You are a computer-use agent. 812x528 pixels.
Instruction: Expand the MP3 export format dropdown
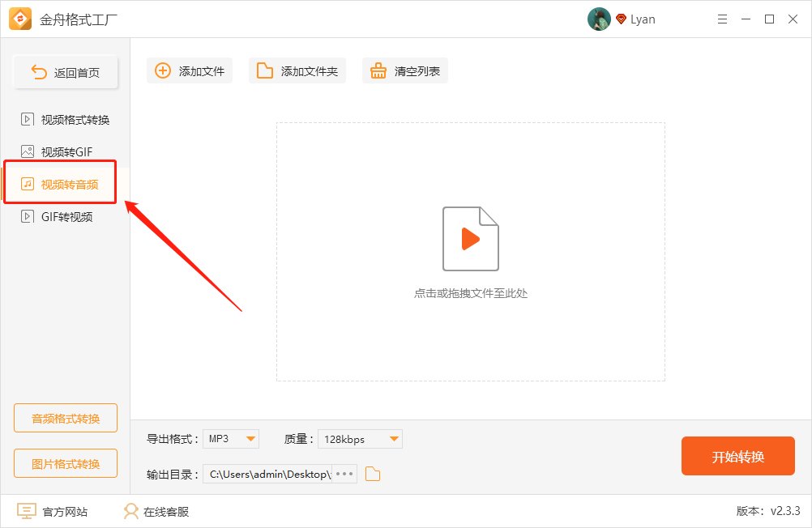(231, 438)
